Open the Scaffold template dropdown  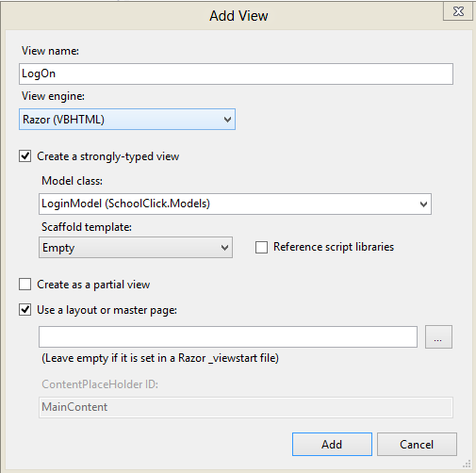(x=136, y=248)
